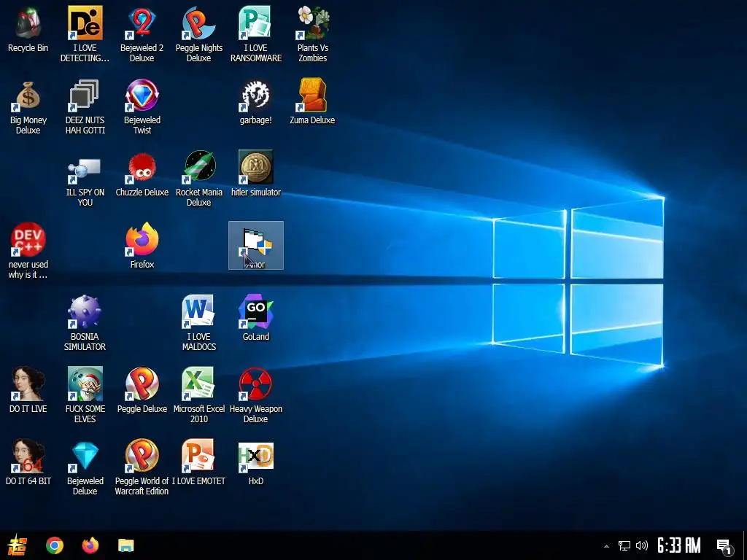This screenshot has height=560, width=747.
Task: Click the I LOVE DETECTING shortcut icon
Action: click(85, 23)
